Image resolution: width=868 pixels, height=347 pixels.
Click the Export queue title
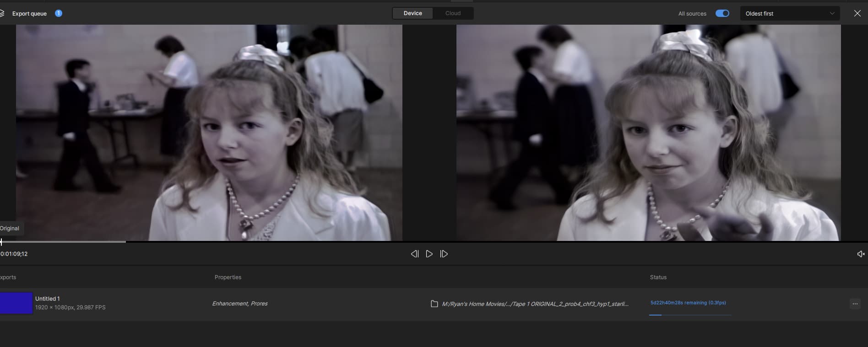pyautogui.click(x=29, y=14)
